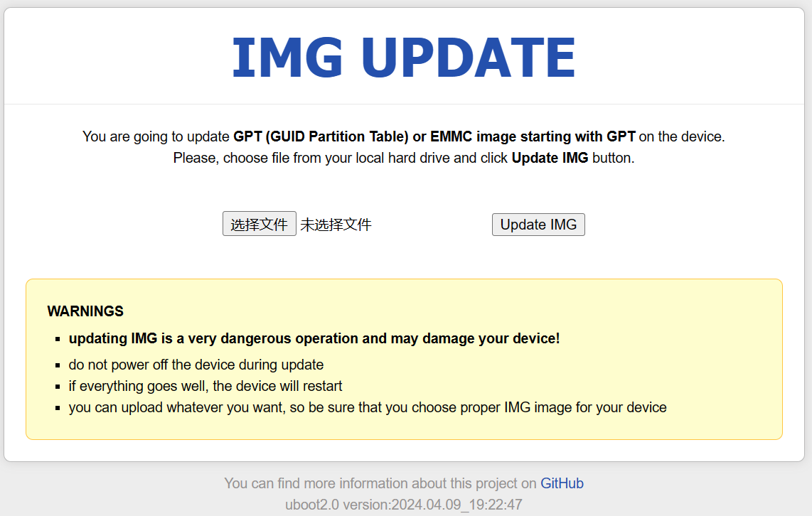Click the 'choose proper IMG image' warning
The height and width of the screenshot is (516, 812).
pyautogui.click(x=368, y=407)
